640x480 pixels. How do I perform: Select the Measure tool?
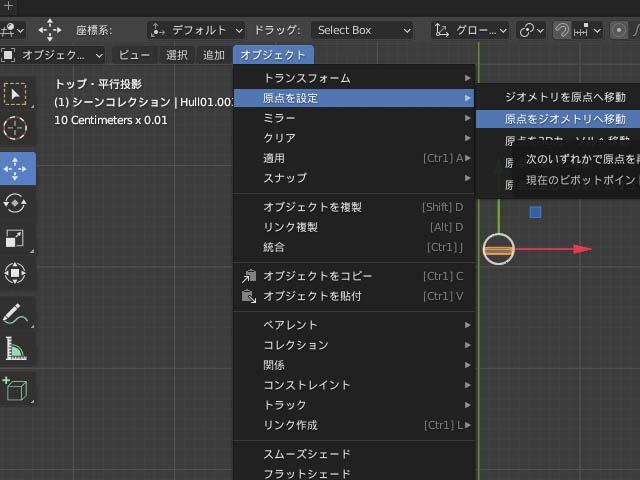pos(15,349)
